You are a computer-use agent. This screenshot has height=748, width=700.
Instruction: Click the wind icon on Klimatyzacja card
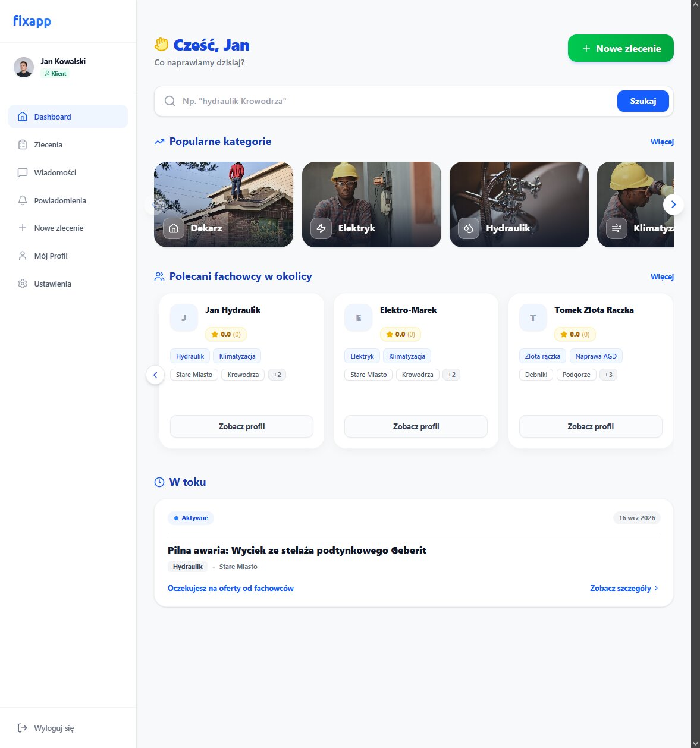point(617,228)
